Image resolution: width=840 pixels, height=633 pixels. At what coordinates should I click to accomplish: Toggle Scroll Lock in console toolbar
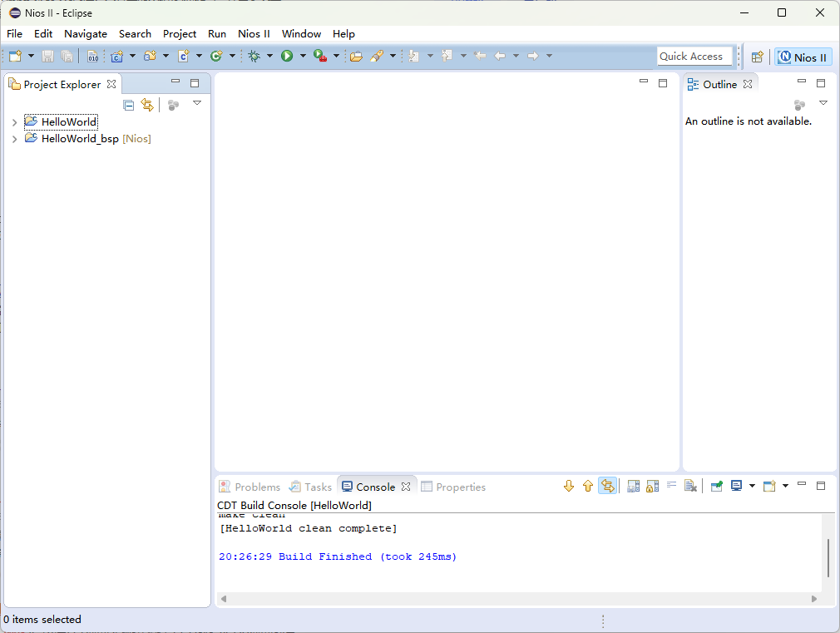653,486
